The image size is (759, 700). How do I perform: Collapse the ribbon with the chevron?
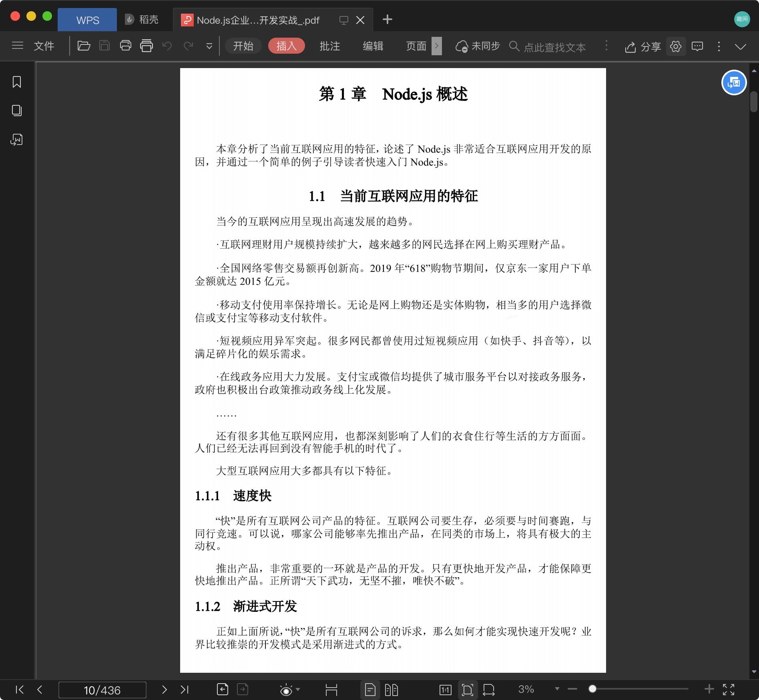(741, 47)
